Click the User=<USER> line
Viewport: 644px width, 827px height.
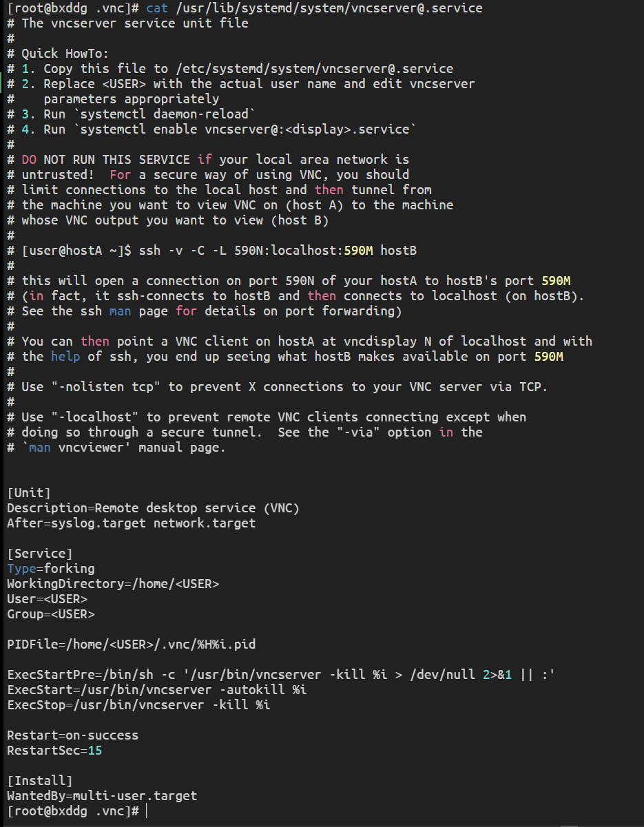click(x=48, y=599)
